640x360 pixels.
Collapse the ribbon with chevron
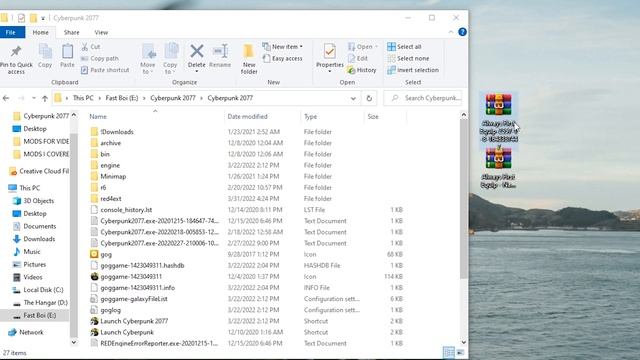click(x=451, y=32)
